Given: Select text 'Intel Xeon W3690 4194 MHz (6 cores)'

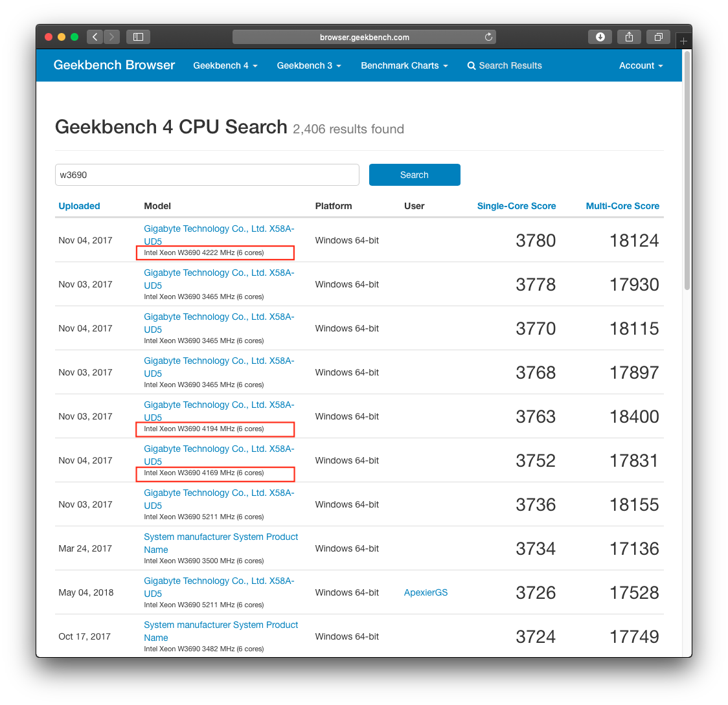Looking at the screenshot, I should click(204, 429).
